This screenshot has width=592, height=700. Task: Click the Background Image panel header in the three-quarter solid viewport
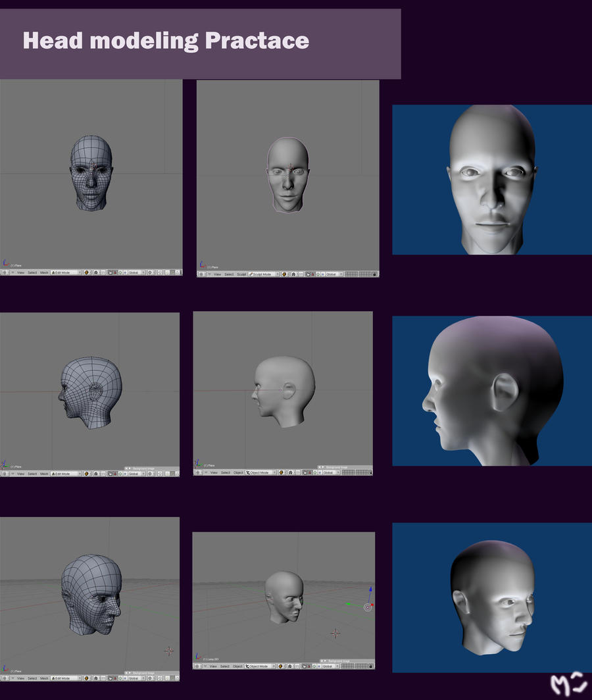(348, 661)
